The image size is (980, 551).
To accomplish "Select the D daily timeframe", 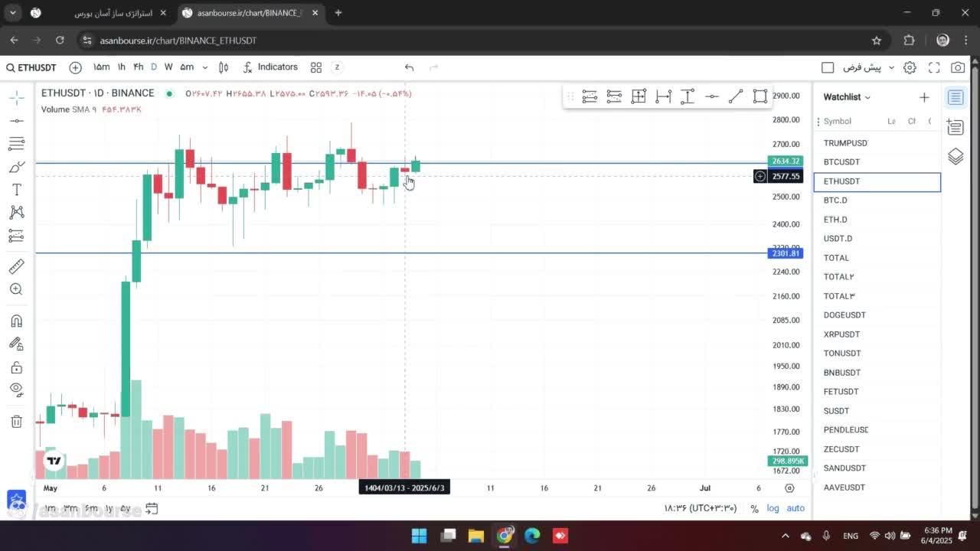I will click(154, 67).
